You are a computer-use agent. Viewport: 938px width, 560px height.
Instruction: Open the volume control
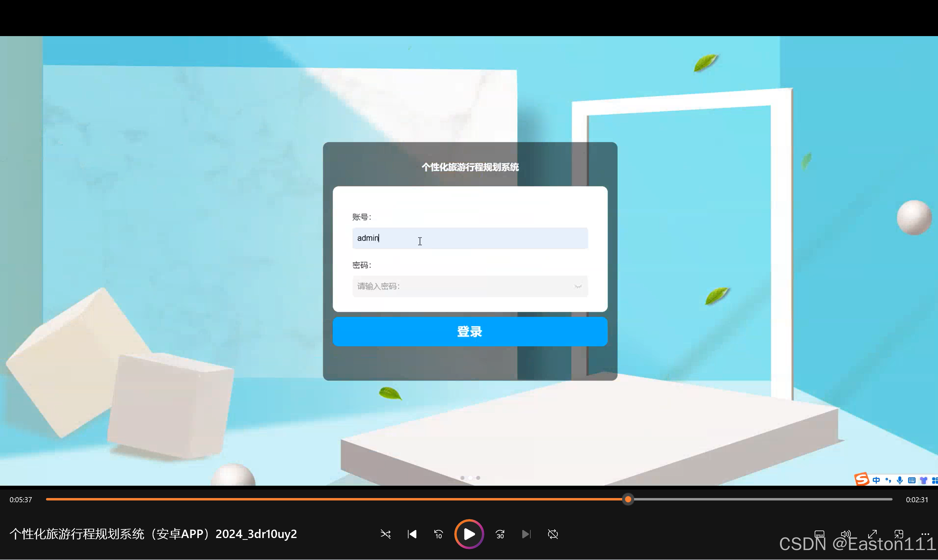click(x=846, y=534)
